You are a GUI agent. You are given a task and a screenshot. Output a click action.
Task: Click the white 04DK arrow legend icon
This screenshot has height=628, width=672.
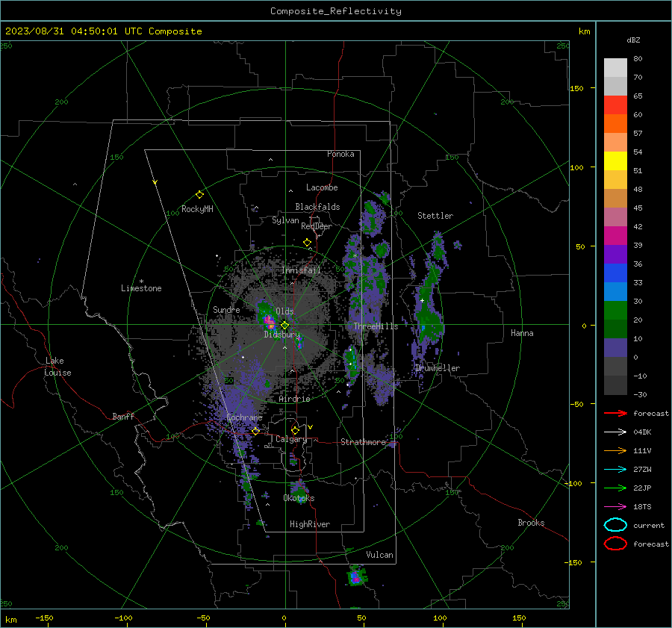(x=615, y=432)
